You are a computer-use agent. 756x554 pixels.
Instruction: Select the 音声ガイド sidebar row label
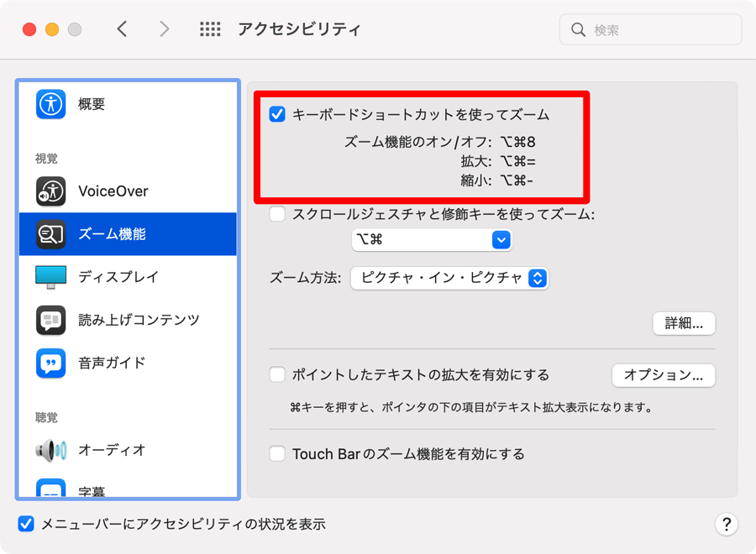tap(112, 363)
